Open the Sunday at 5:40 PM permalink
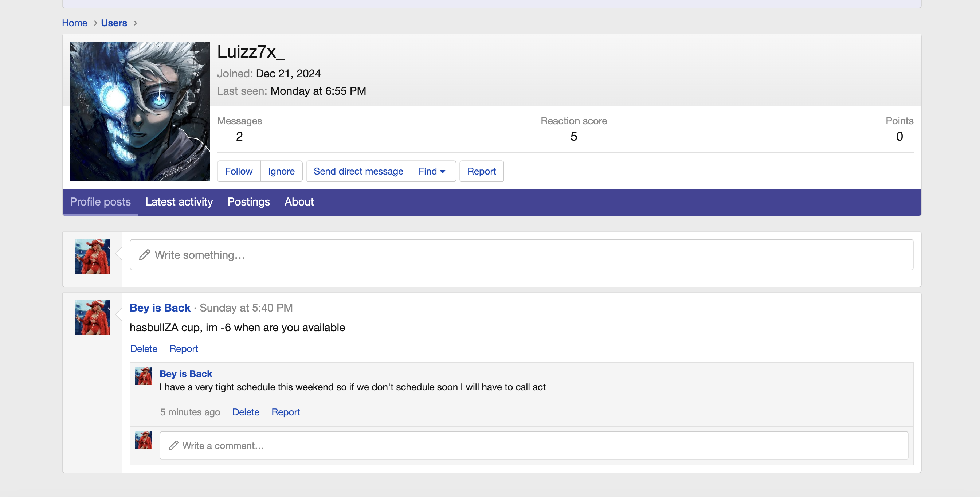The image size is (980, 497). (247, 308)
